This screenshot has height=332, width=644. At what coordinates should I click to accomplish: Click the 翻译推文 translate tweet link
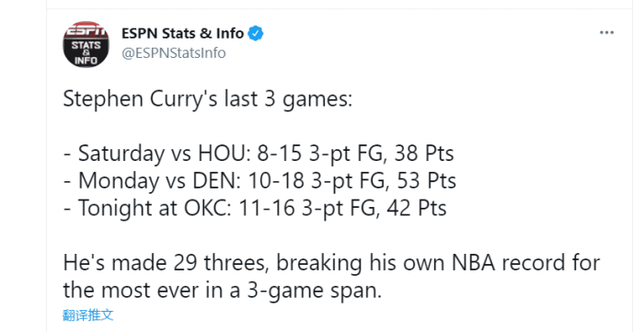(88, 315)
